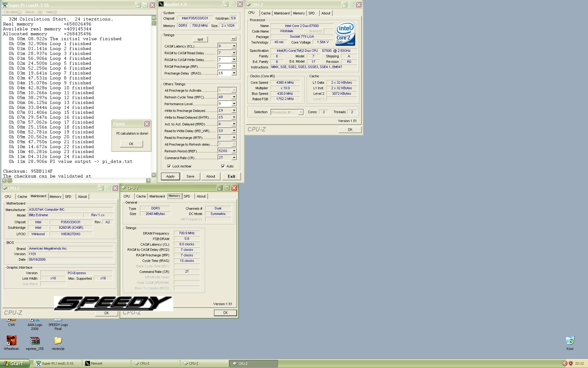Open SPEEDY Logo Final desktop icon

[x=58, y=324]
